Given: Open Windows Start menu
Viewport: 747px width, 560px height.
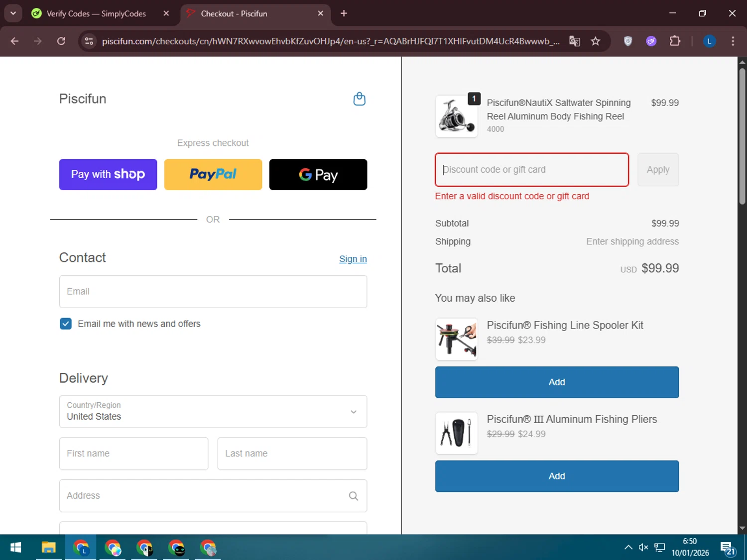Looking at the screenshot, I should pyautogui.click(x=15, y=548).
